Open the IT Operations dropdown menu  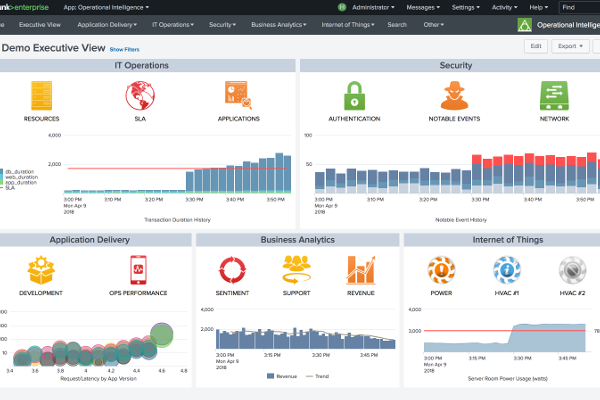tap(174, 23)
